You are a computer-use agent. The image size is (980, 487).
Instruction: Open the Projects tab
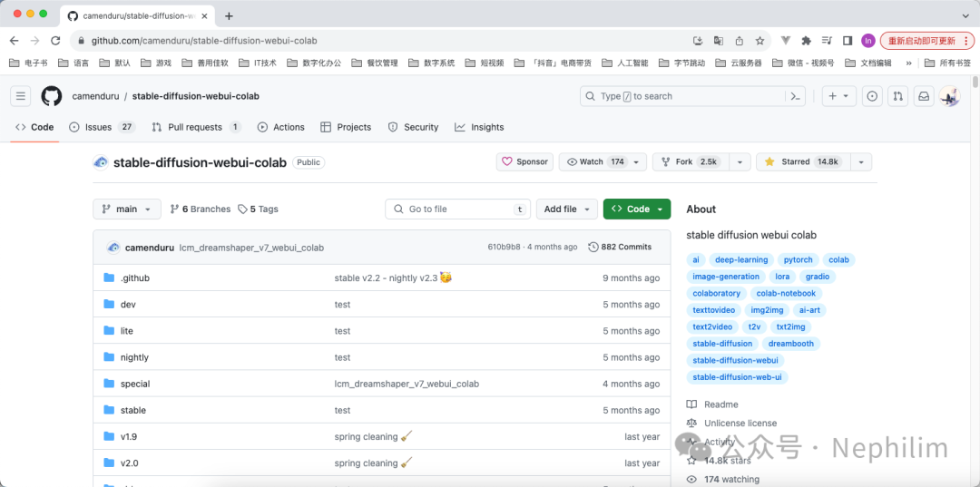(346, 127)
